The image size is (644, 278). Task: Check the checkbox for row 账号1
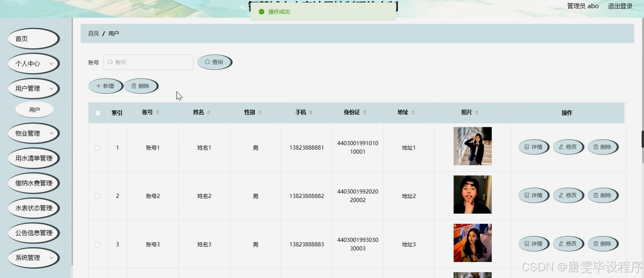(98, 148)
